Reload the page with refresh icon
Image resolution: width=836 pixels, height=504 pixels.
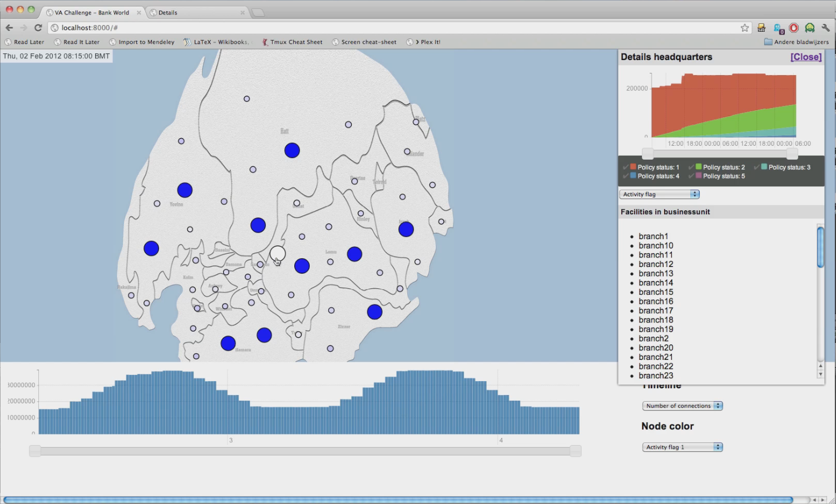[x=38, y=28]
